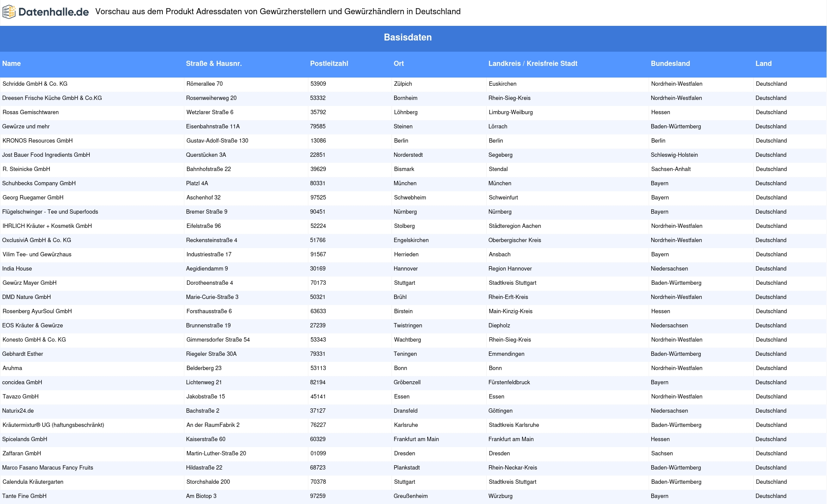This screenshot has height=504, width=827.
Task: Select the Schridde GmbH & Co. KG cell
Action: coord(35,84)
